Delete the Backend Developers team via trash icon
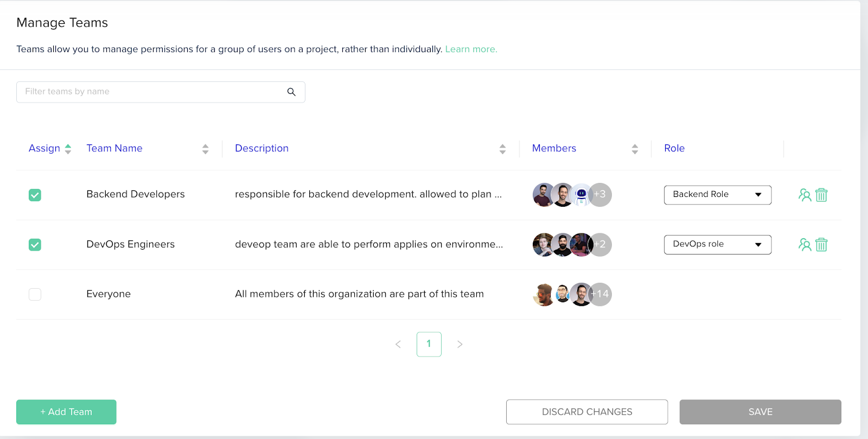This screenshot has width=868, height=439. (x=821, y=195)
